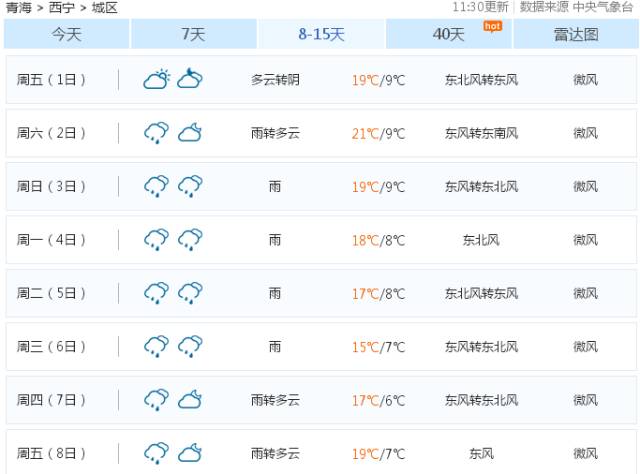Click night rain icon for 周一（4日）
640x474 pixels.
(x=190, y=240)
